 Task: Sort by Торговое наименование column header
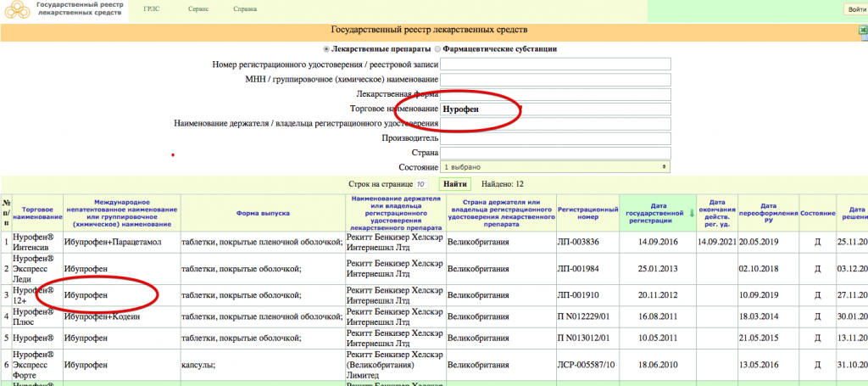pyautogui.click(x=37, y=215)
